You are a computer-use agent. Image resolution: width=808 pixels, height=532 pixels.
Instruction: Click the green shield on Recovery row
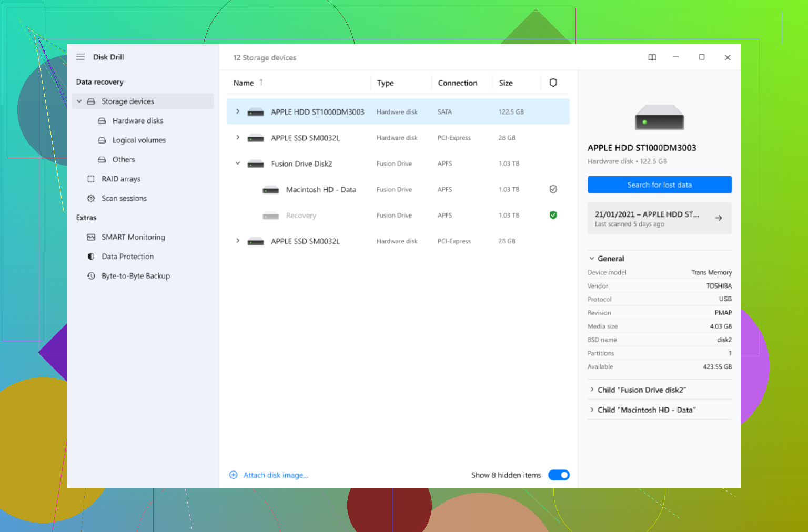[553, 215]
